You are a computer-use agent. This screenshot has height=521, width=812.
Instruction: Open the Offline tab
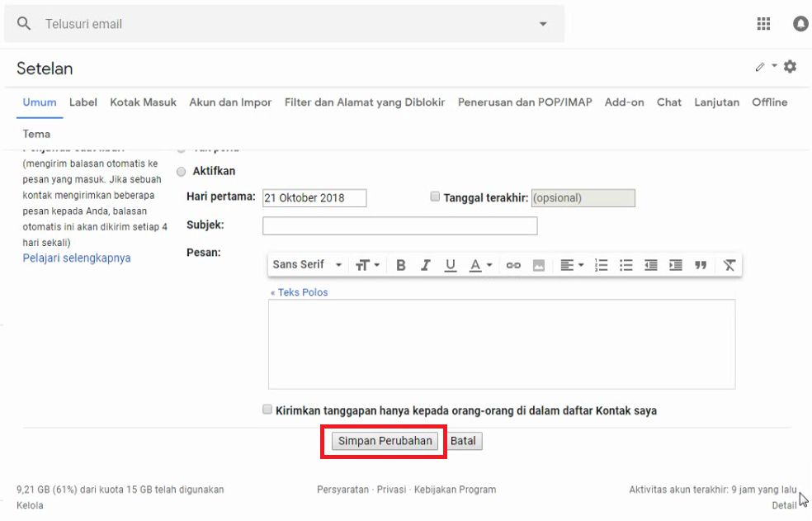point(770,102)
